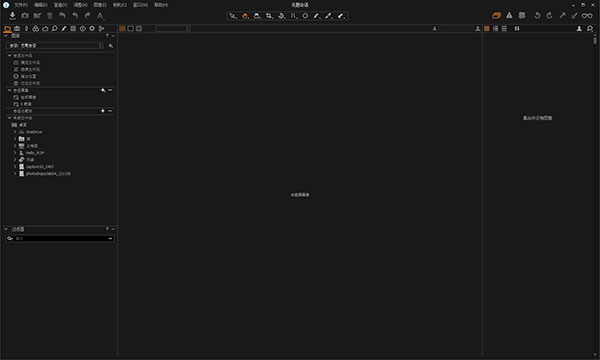This screenshot has height=360, width=600.
Task: Click the copy adjustments up-arrow icon
Action: tap(562, 16)
